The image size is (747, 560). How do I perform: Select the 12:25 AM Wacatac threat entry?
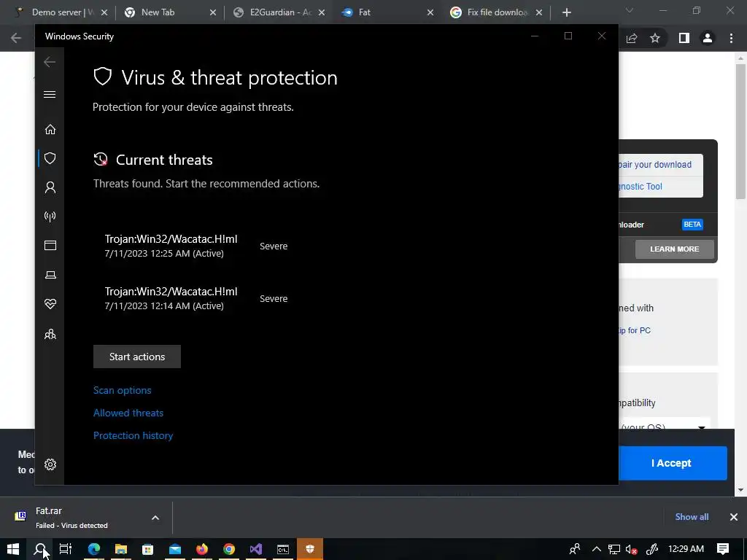pyautogui.click(x=196, y=246)
